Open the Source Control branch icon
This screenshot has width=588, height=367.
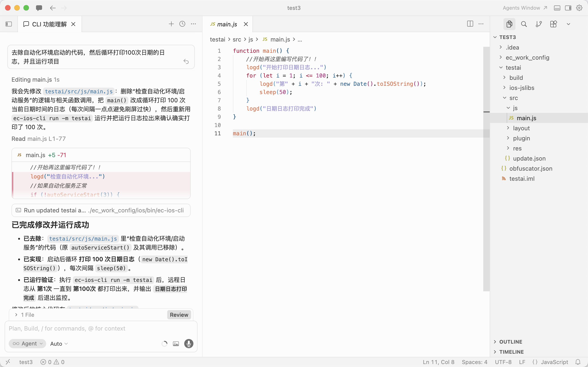pyautogui.click(x=539, y=24)
